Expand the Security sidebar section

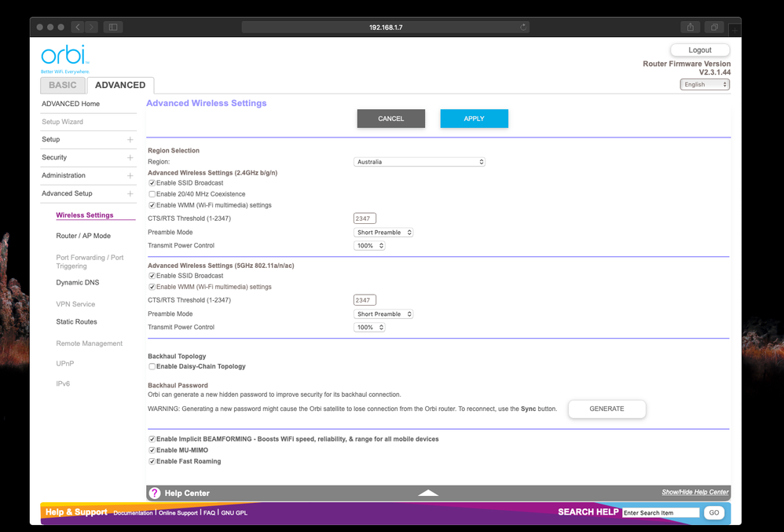(130, 157)
